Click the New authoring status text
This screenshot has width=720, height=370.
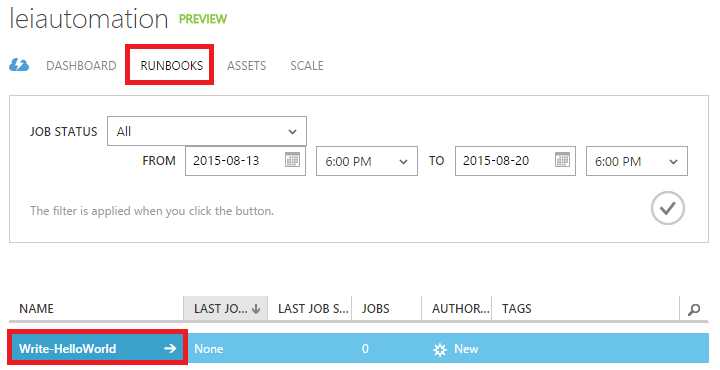pyautogui.click(x=466, y=349)
